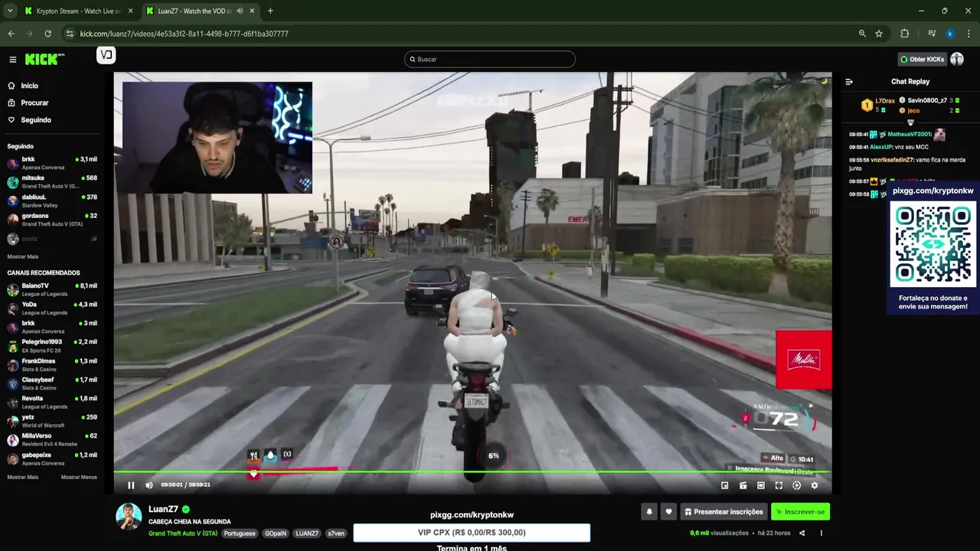Go to Início in the sidebar
This screenshot has width=980, height=551.
pos(23,86)
